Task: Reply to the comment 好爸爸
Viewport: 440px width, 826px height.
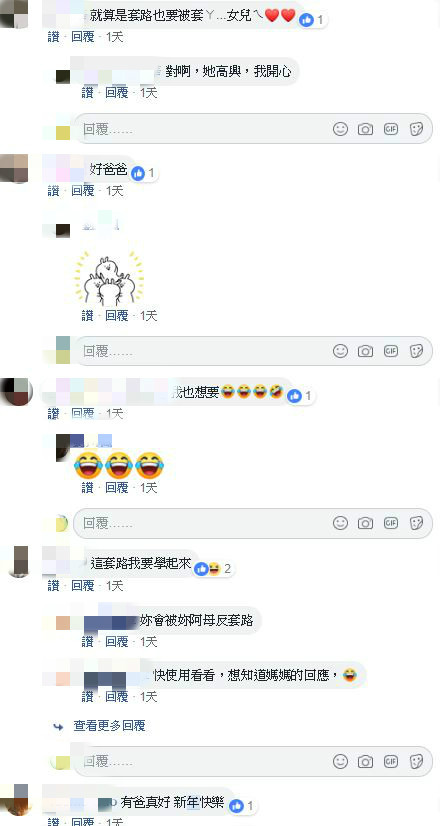Action: 83,191
